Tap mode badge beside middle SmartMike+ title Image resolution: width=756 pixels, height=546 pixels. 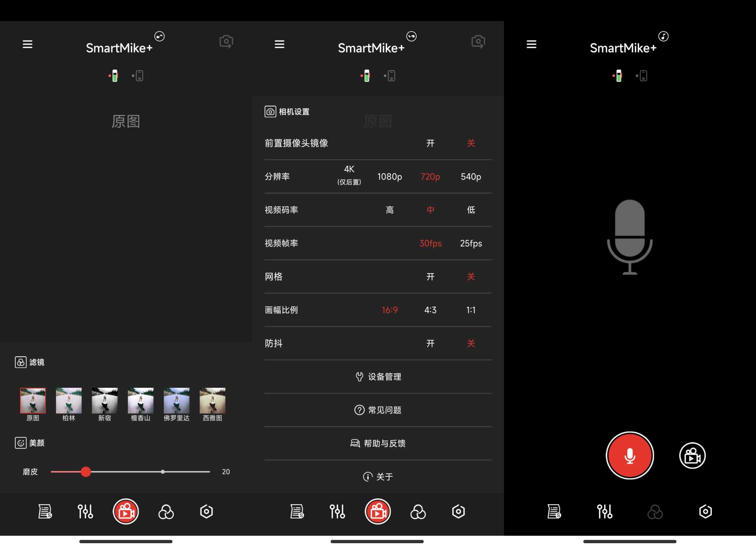[411, 36]
